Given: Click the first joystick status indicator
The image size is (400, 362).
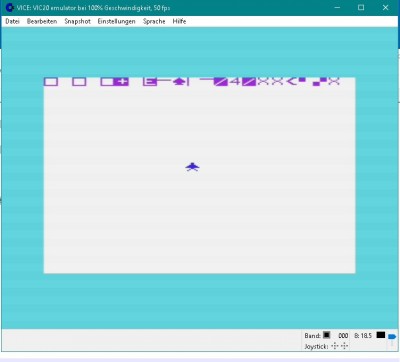Looking at the screenshot, I should pos(335,346).
